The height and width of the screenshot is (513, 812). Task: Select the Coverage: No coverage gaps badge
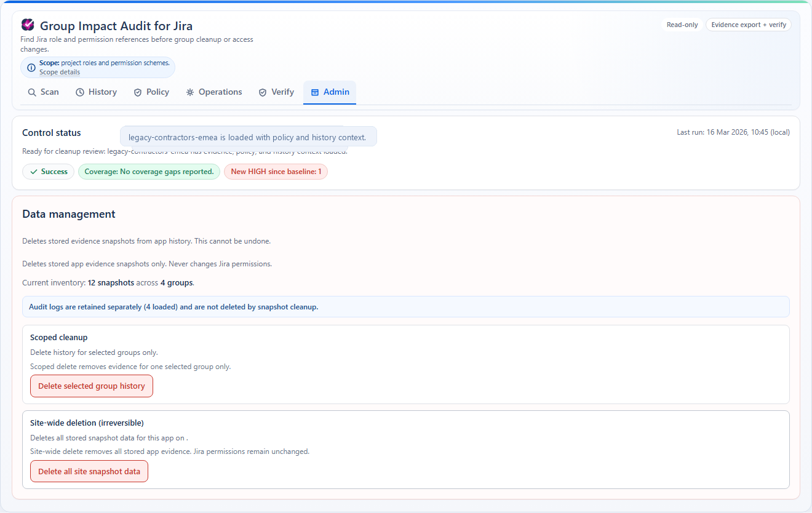[149, 172]
